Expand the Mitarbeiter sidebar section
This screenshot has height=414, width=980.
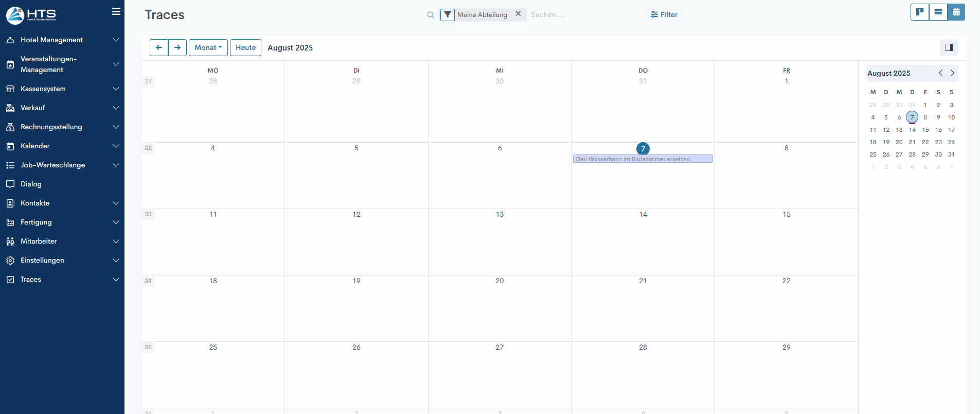point(62,241)
